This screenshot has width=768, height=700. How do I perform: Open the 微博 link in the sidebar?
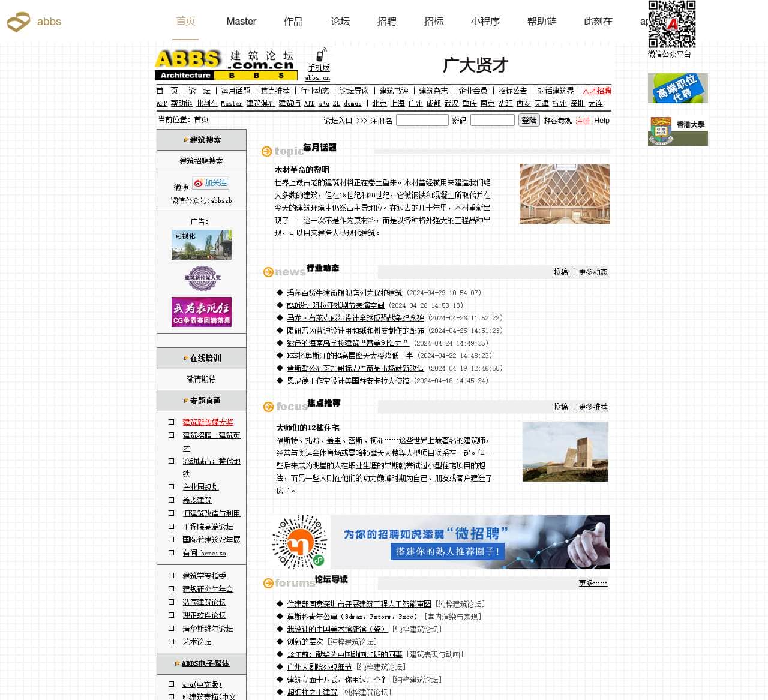181,188
